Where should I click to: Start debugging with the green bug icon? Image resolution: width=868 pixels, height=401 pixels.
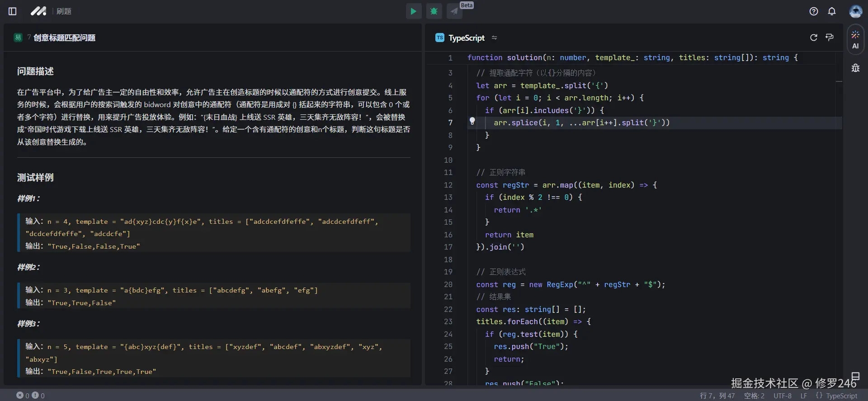tap(434, 11)
